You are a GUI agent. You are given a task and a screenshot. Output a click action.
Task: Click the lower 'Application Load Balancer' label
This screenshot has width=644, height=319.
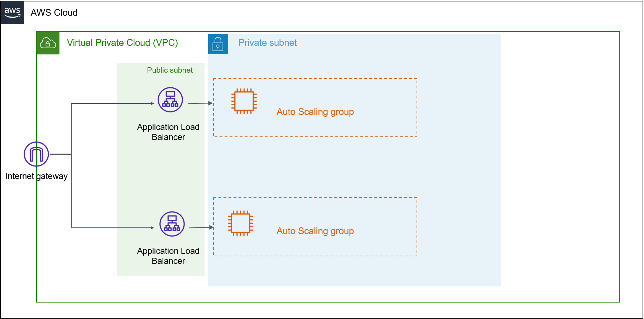168,256
